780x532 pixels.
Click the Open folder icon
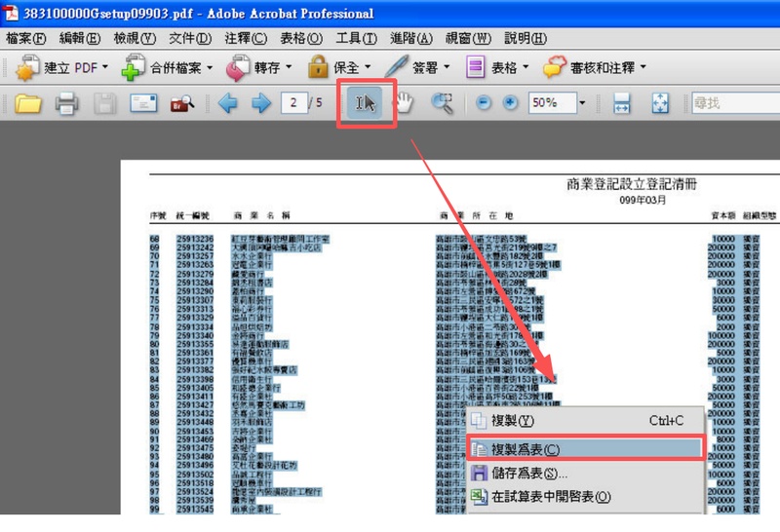click(x=27, y=103)
